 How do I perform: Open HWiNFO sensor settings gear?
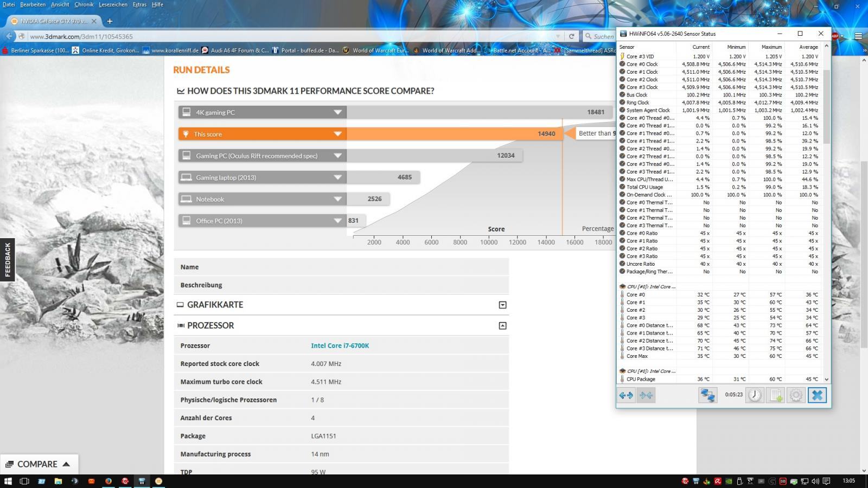point(796,395)
